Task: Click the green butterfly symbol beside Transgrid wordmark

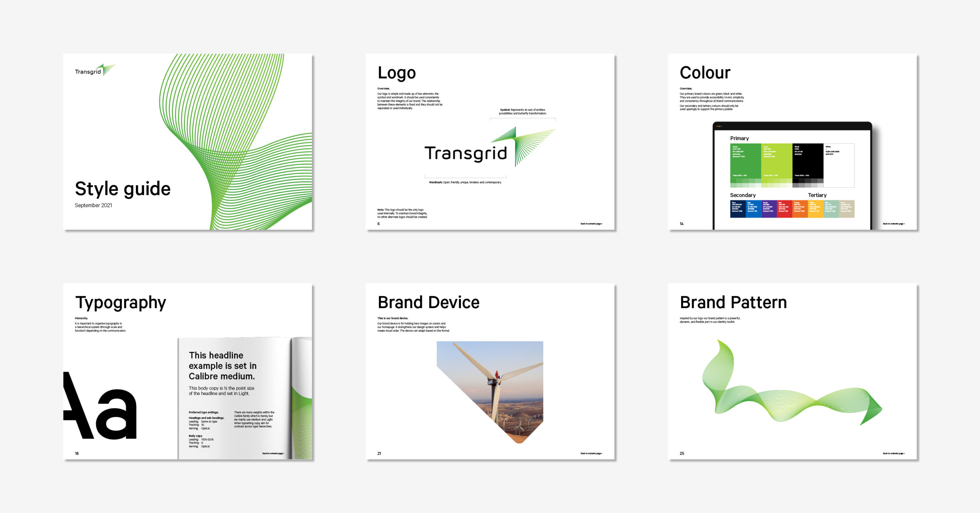Action: point(523,147)
